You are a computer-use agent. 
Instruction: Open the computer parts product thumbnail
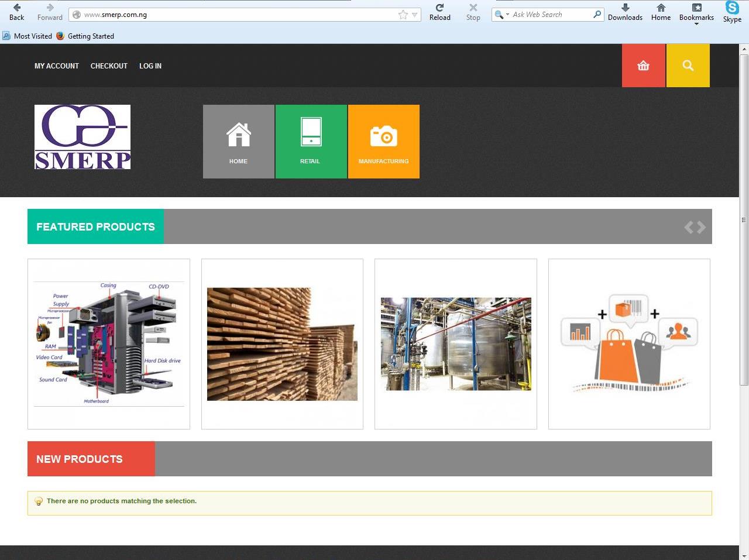[109, 343]
